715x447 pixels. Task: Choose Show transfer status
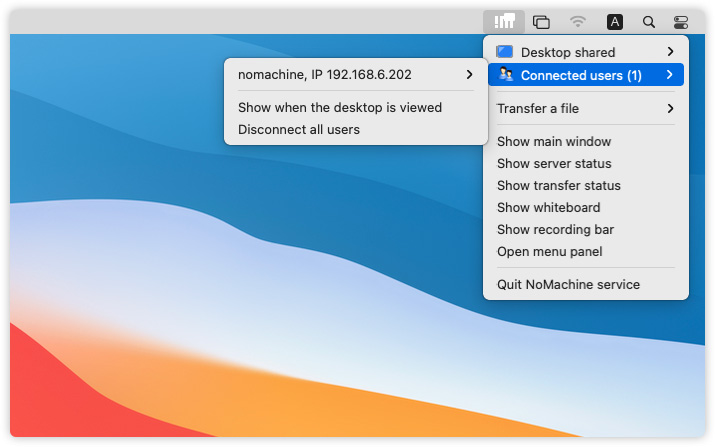(558, 186)
